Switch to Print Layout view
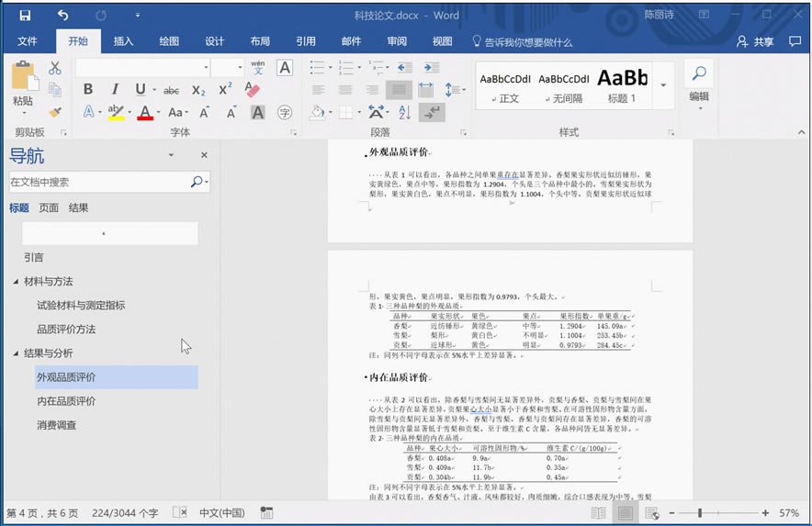812x526 pixels. pyautogui.click(x=625, y=513)
